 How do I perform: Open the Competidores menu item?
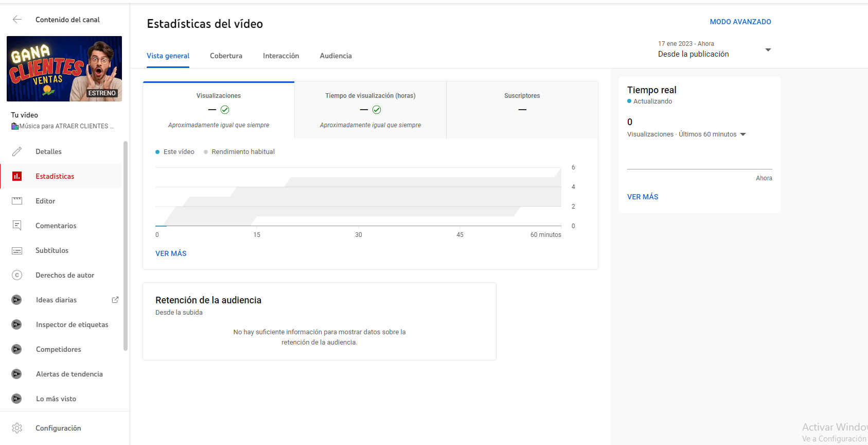[x=61, y=349]
